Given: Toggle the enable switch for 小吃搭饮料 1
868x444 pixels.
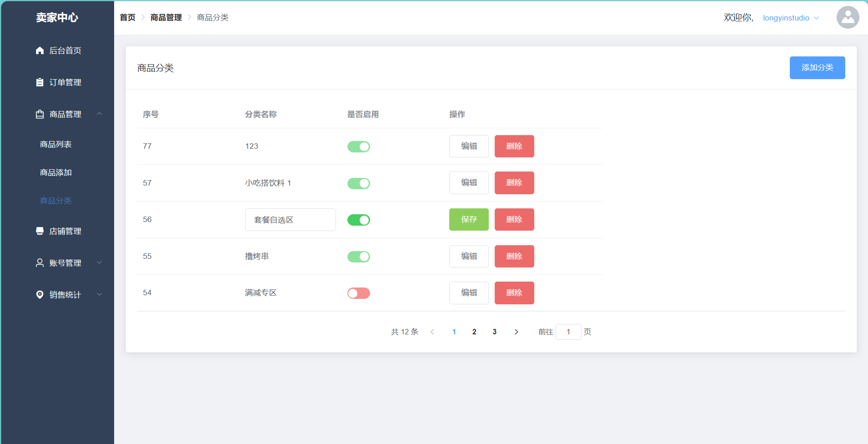Looking at the screenshot, I should coord(359,183).
